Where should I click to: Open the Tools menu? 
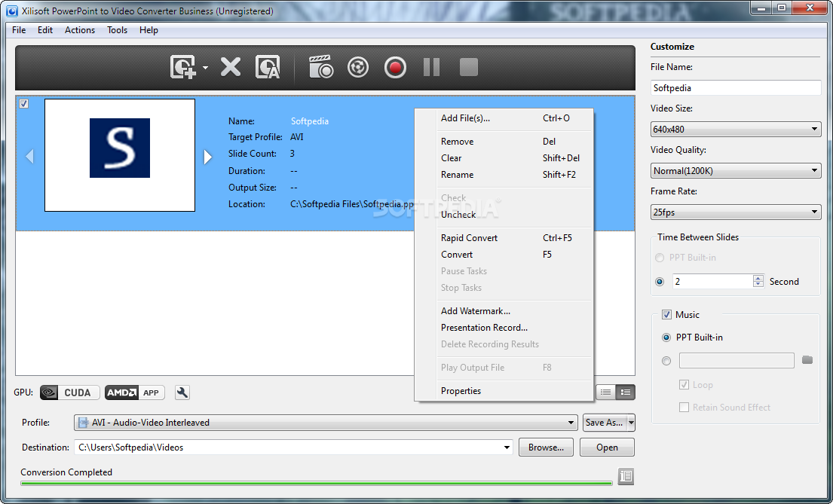point(118,29)
